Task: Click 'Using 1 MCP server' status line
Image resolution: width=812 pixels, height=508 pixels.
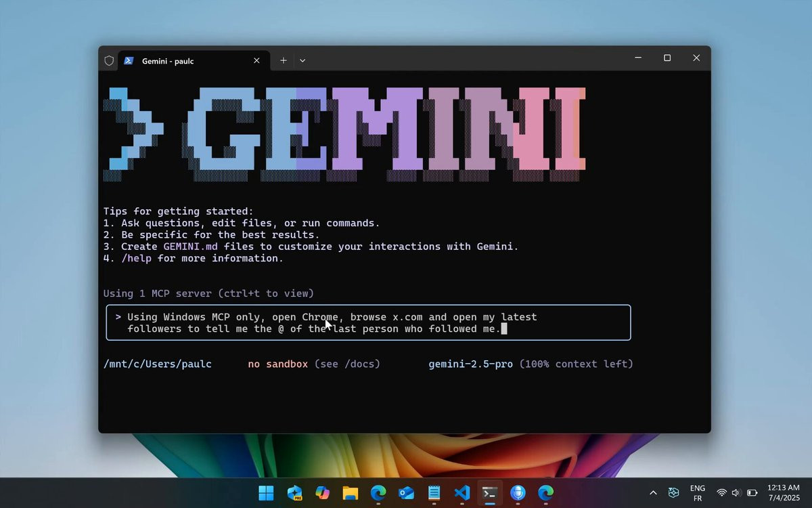Action: point(208,293)
